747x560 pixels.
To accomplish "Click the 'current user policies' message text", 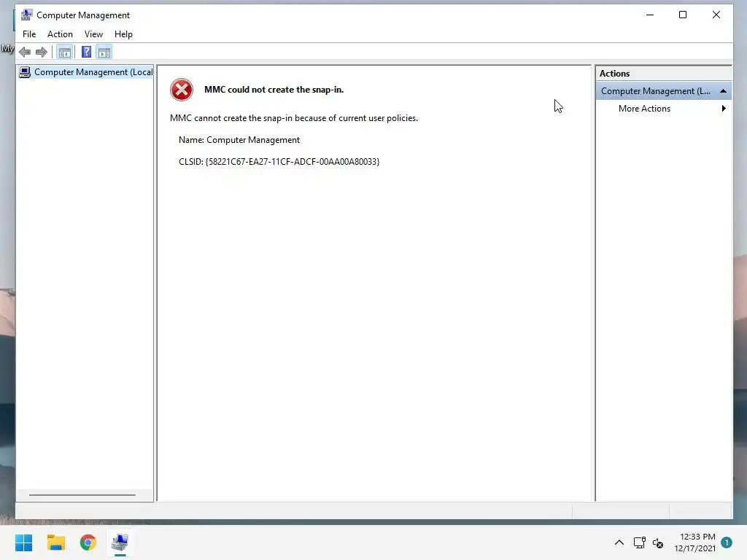I will [x=294, y=118].
